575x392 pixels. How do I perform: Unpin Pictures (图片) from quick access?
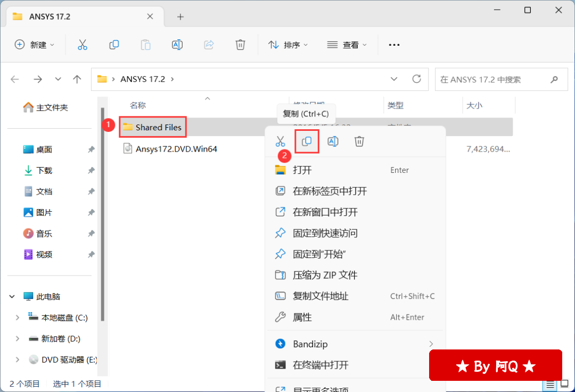[x=92, y=212]
